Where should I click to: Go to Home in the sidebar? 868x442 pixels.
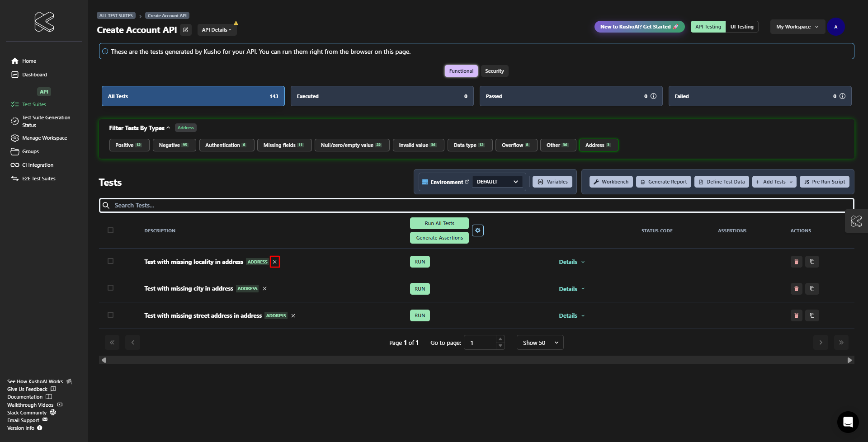pos(29,61)
